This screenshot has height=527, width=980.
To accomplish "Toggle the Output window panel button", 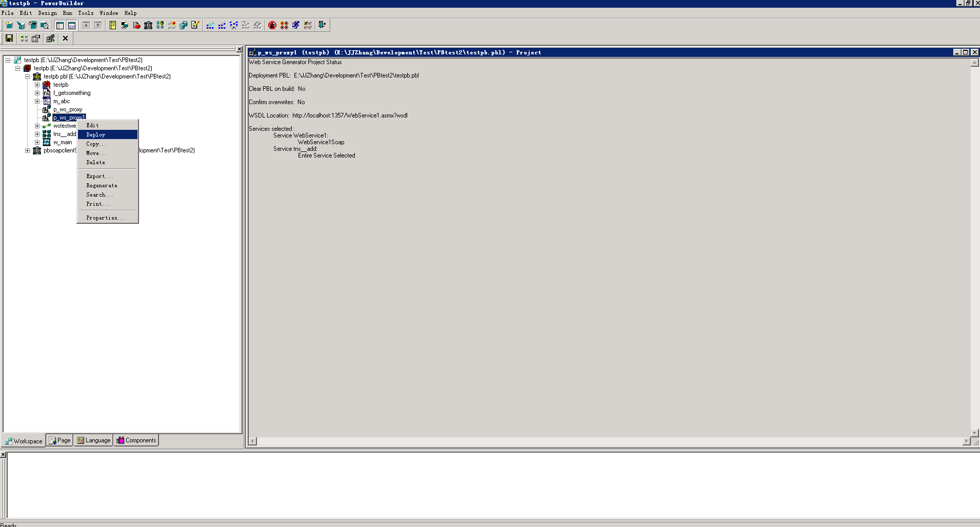I will click(72, 25).
